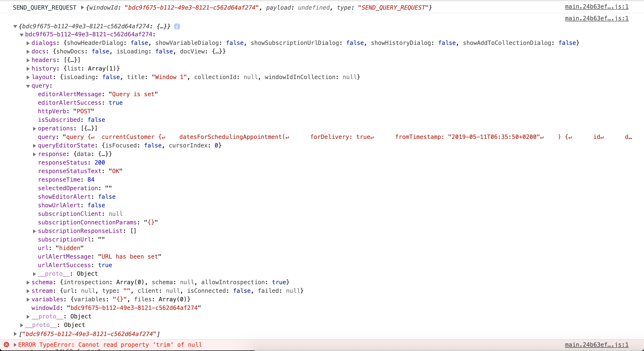644x351 pixels.
Task: Click the red error icon
Action: click(6, 345)
